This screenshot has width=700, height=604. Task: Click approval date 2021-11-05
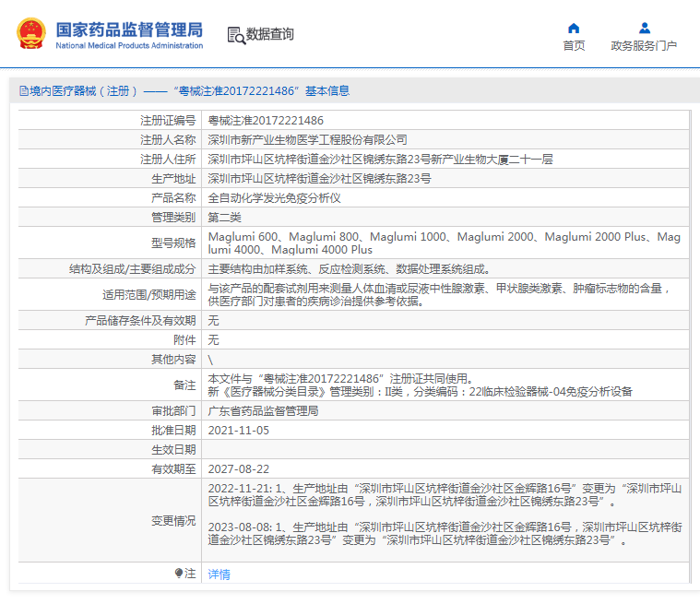[x=238, y=431]
